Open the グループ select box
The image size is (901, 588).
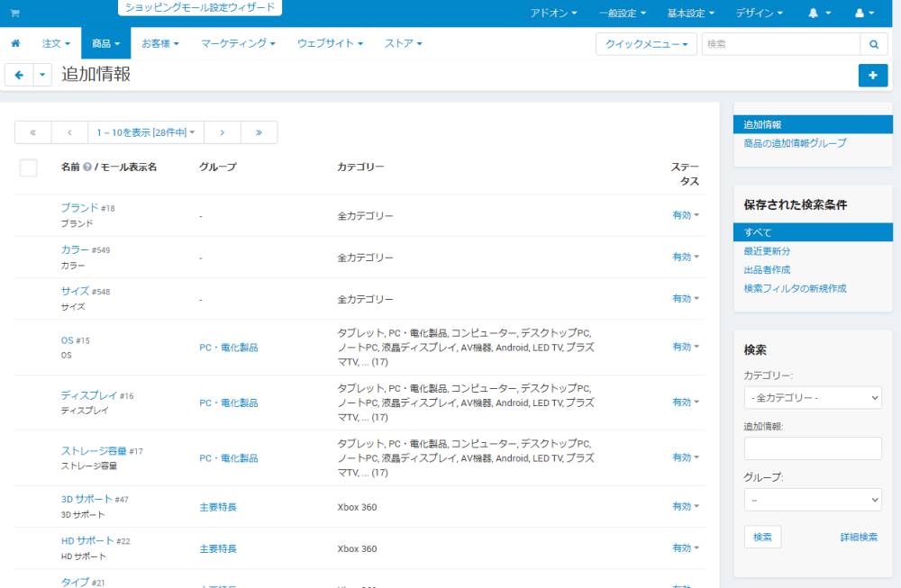[x=813, y=500]
